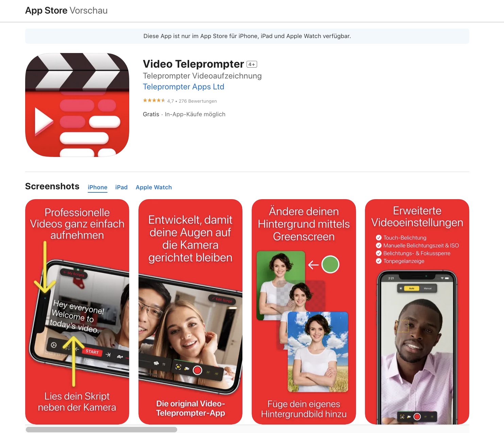Click the record button in fourth screenshot
504x433 pixels.
pyautogui.click(x=417, y=416)
